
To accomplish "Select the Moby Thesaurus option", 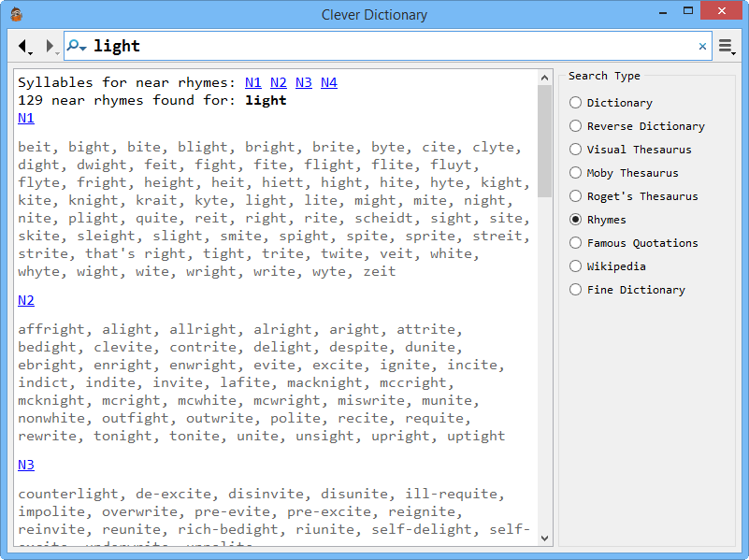I will click(x=624, y=173).
